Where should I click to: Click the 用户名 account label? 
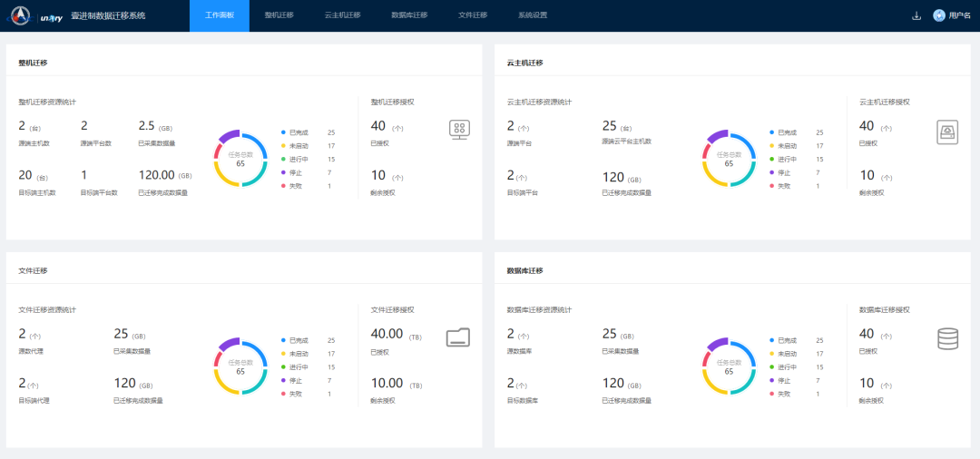(x=959, y=15)
